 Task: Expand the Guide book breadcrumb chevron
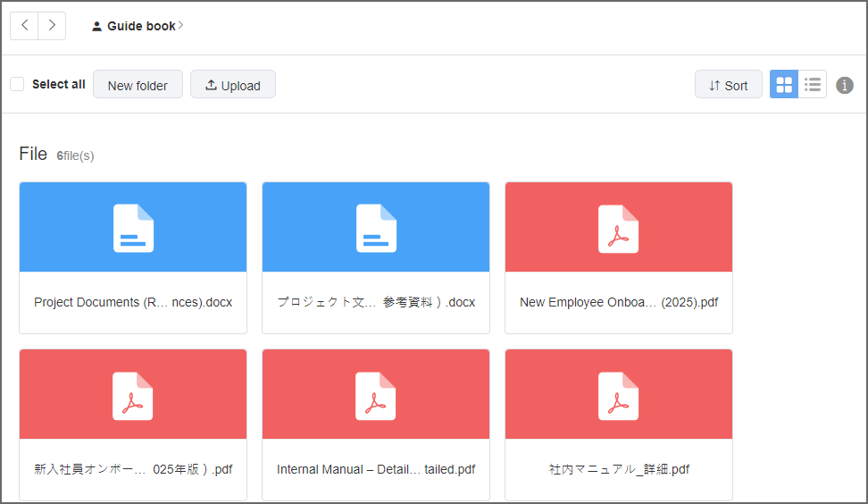coord(181,26)
